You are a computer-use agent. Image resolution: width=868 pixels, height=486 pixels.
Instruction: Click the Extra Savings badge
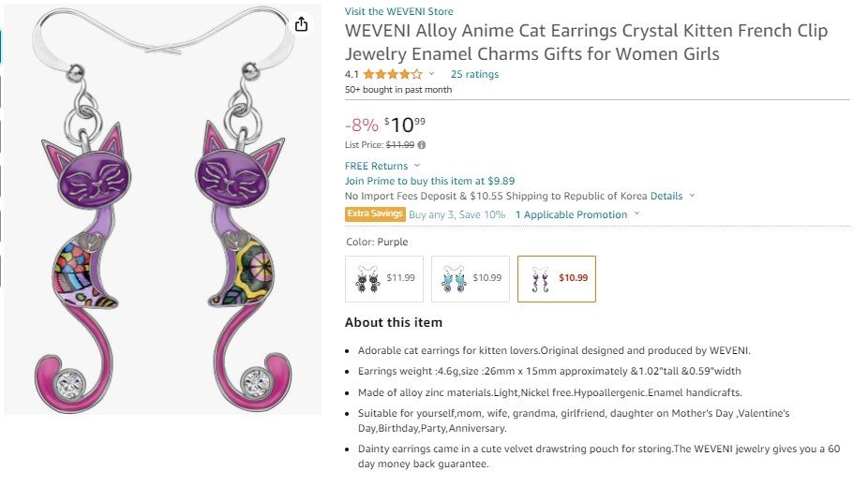tap(375, 214)
